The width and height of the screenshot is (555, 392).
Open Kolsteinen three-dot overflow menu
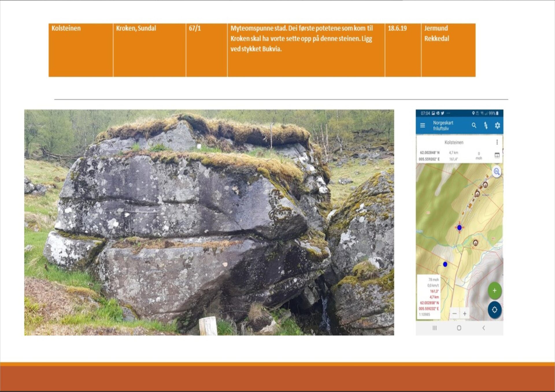click(497, 142)
